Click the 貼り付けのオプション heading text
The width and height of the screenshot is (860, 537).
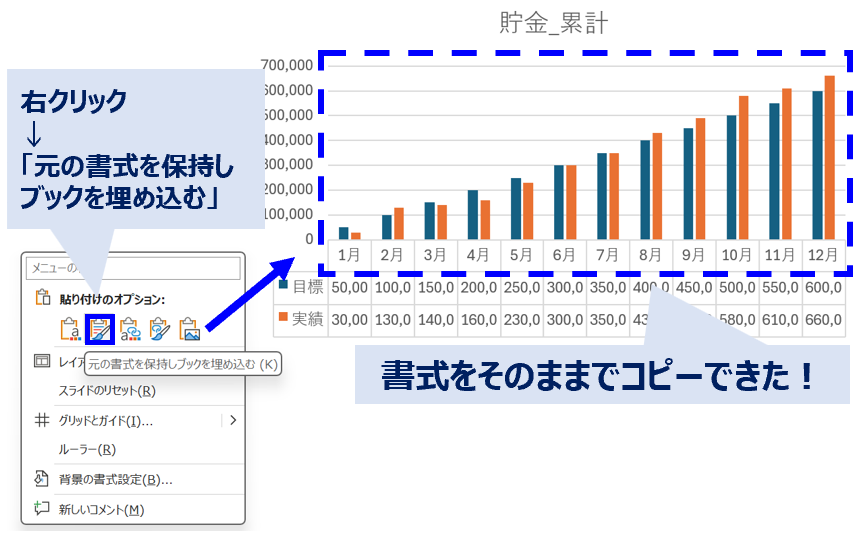[112, 299]
